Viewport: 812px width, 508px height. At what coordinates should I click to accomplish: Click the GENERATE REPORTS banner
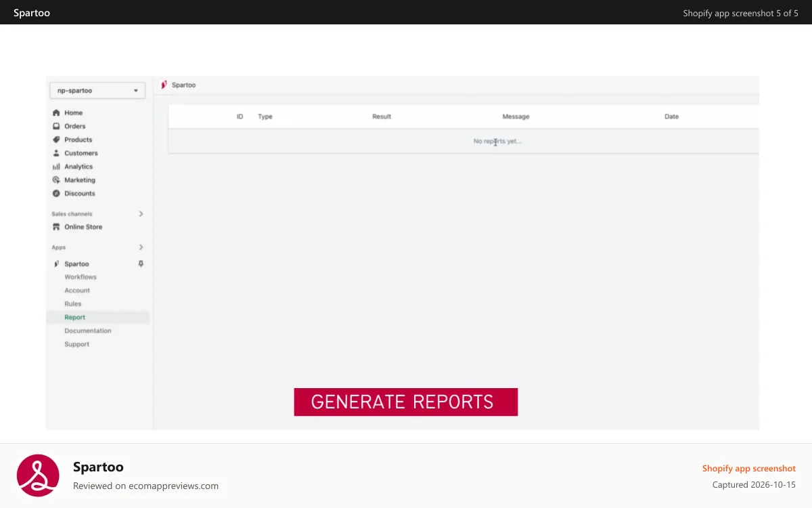[406, 402]
